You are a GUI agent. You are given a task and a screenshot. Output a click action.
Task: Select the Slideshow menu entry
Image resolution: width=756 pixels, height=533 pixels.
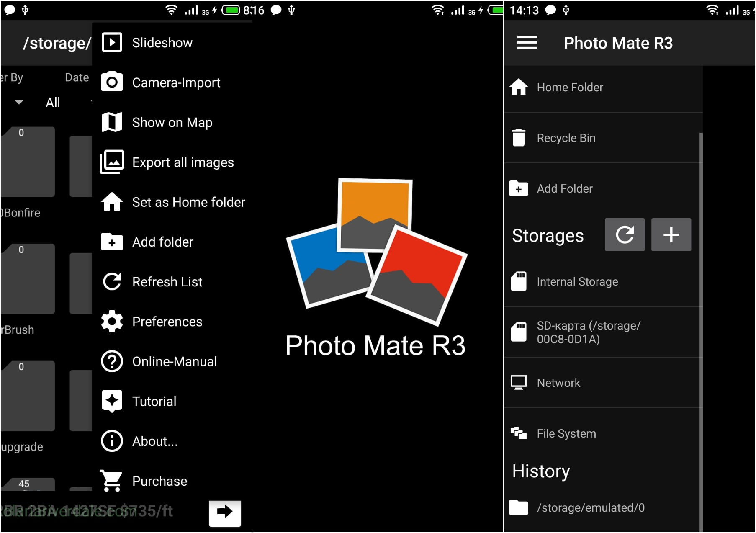(172, 43)
